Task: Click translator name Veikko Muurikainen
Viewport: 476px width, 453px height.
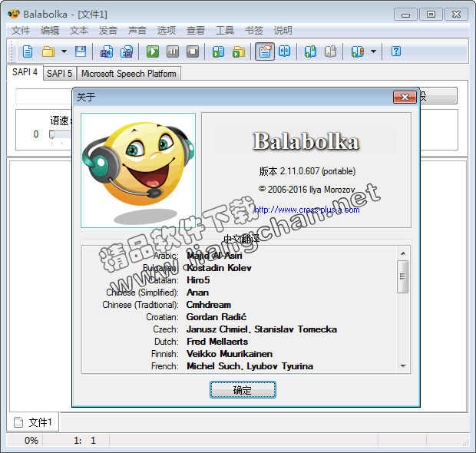Action: click(x=230, y=354)
